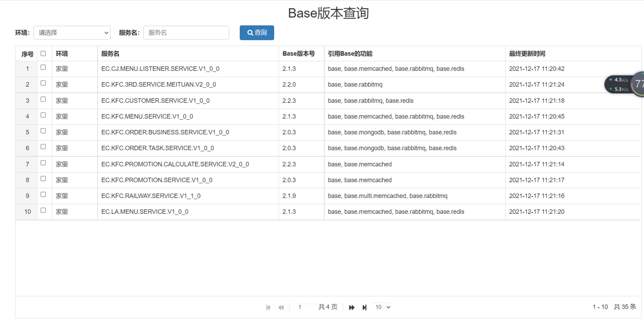644x322 pixels.
Task: Click the 1 - 10 range indicator
Action: click(x=600, y=307)
